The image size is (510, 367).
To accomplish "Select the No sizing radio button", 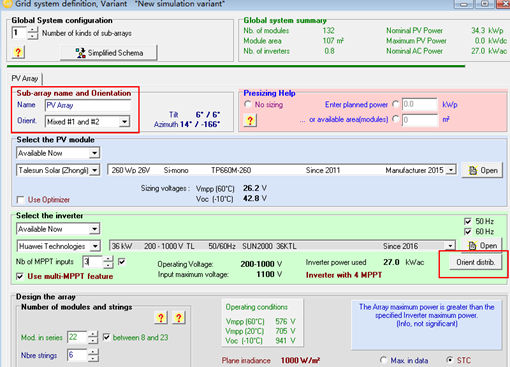I will [x=248, y=104].
